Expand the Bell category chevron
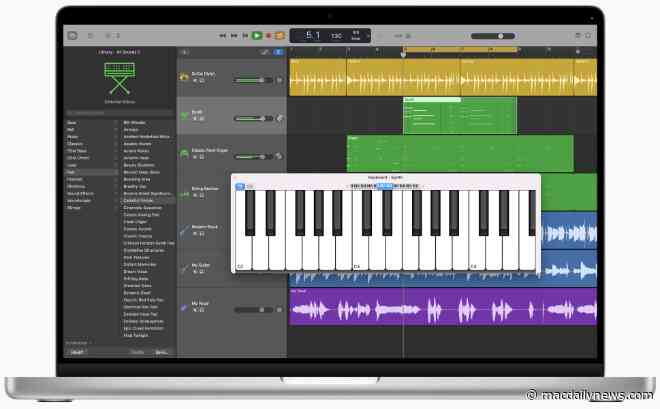The height and width of the screenshot is (409, 660). (x=115, y=130)
